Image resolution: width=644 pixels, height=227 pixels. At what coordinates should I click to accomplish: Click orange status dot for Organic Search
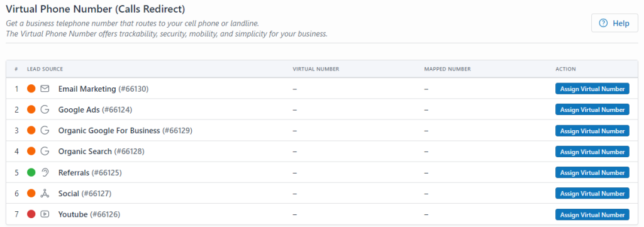coord(31,152)
